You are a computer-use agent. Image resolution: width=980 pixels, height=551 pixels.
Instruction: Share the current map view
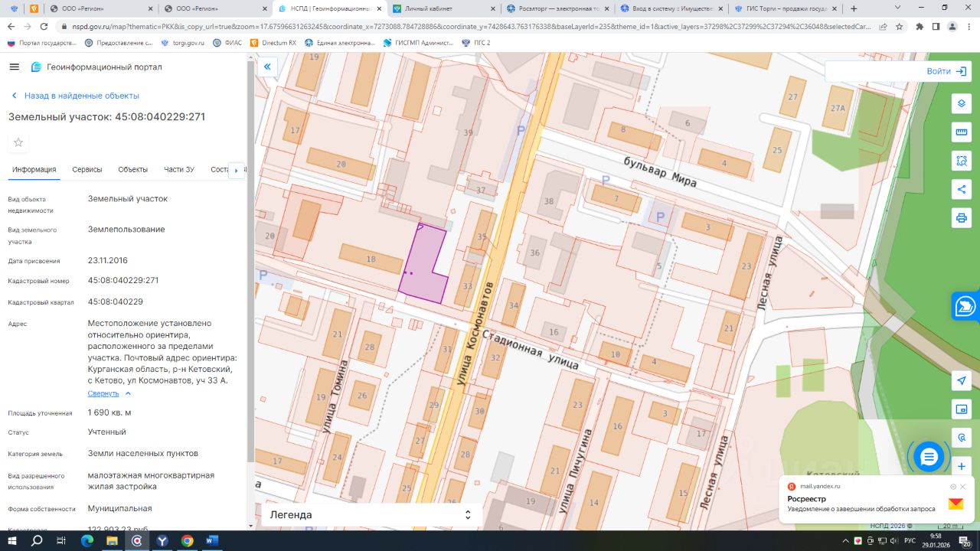pyautogui.click(x=962, y=189)
